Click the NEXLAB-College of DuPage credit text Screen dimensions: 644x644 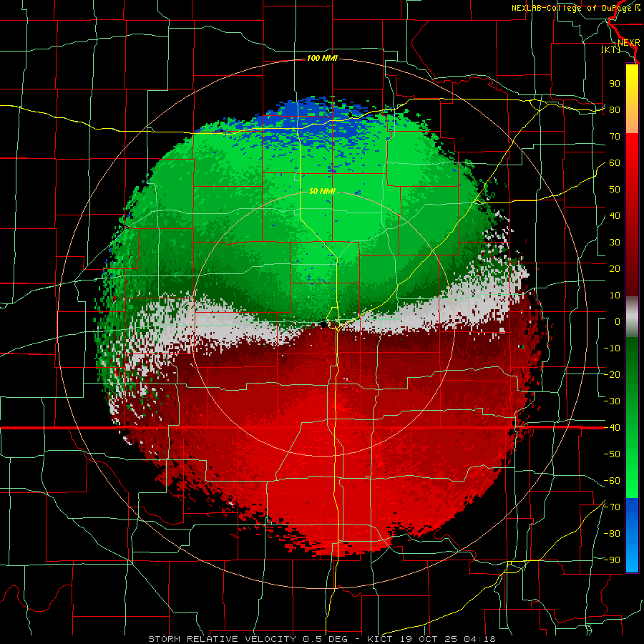[575, 8]
